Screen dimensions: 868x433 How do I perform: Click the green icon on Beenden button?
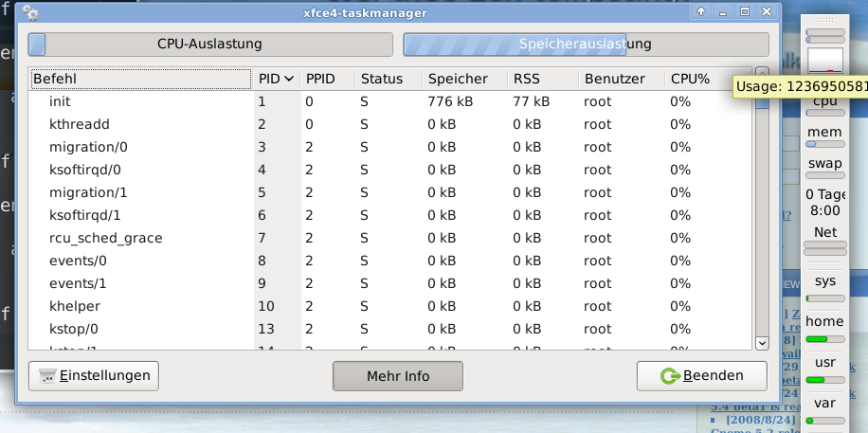669,376
